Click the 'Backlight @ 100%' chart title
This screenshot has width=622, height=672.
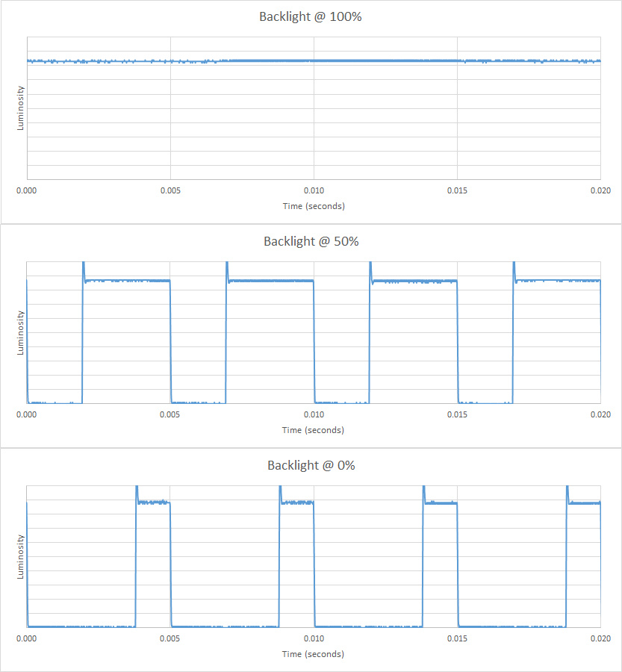click(x=310, y=16)
